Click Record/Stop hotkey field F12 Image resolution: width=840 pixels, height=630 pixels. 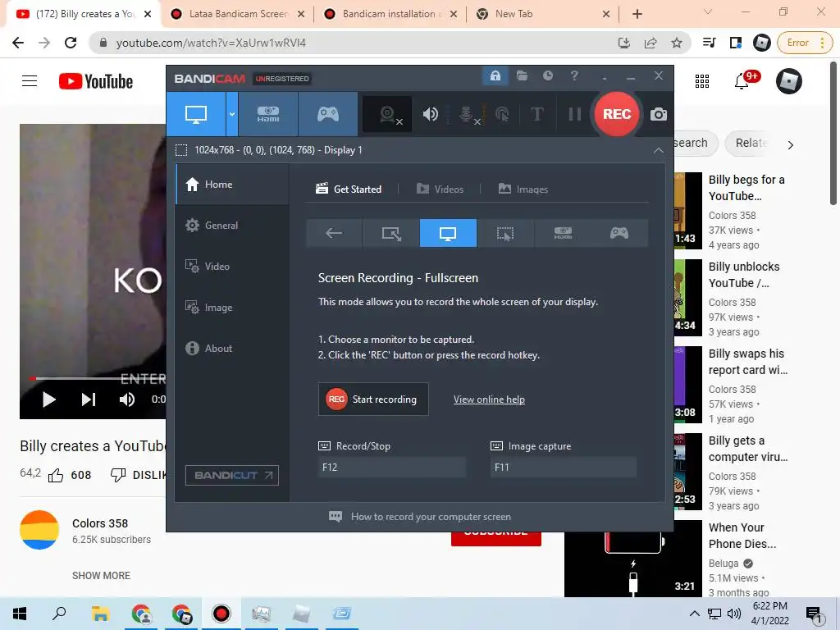click(x=391, y=467)
